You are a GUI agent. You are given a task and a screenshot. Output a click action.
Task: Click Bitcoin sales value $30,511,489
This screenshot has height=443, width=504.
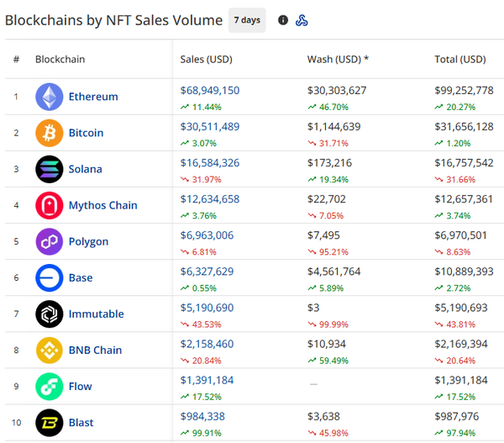click(209, 126)
